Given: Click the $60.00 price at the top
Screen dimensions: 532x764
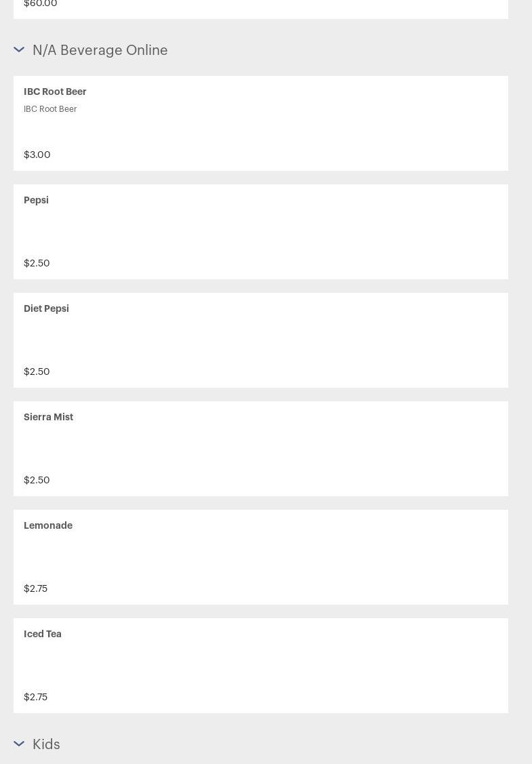Looking at the screenshot, I should (41, 4).
